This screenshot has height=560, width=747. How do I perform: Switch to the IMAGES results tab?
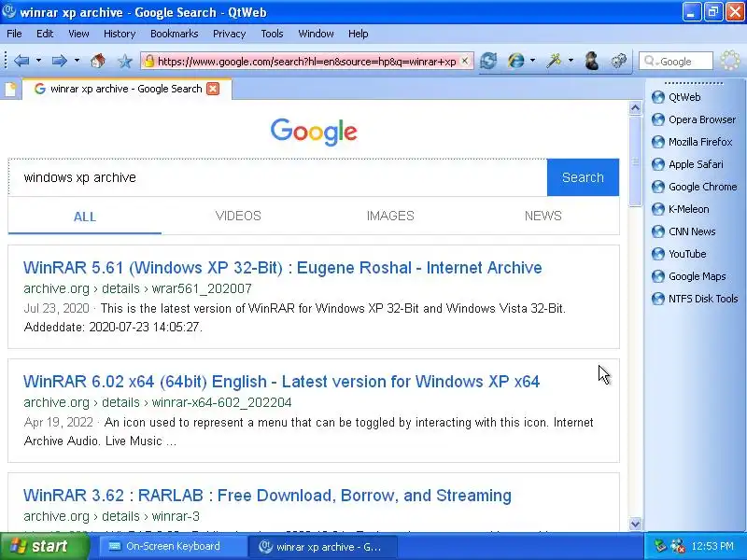(x=390, y=217)
